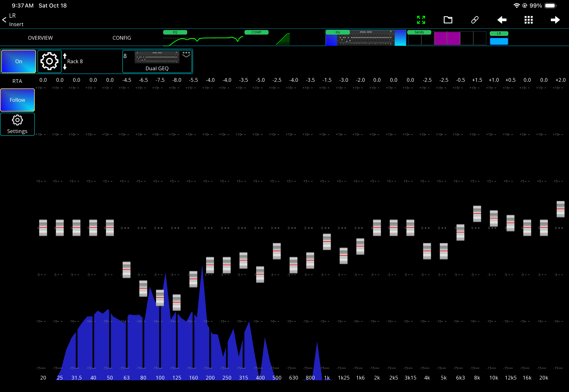Tap the 16k frequency label
The width and height of the screenshot is (569, 392).
[x=527, y=378]
